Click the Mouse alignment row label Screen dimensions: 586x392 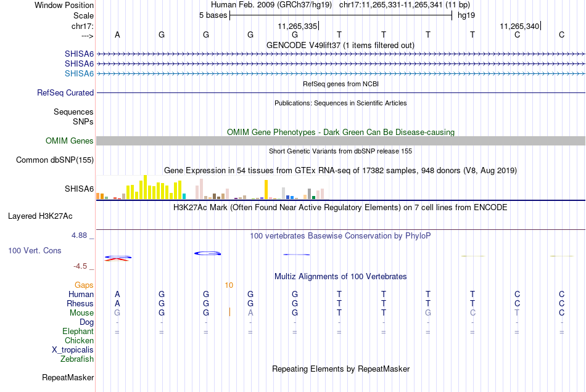coord(81,313)
